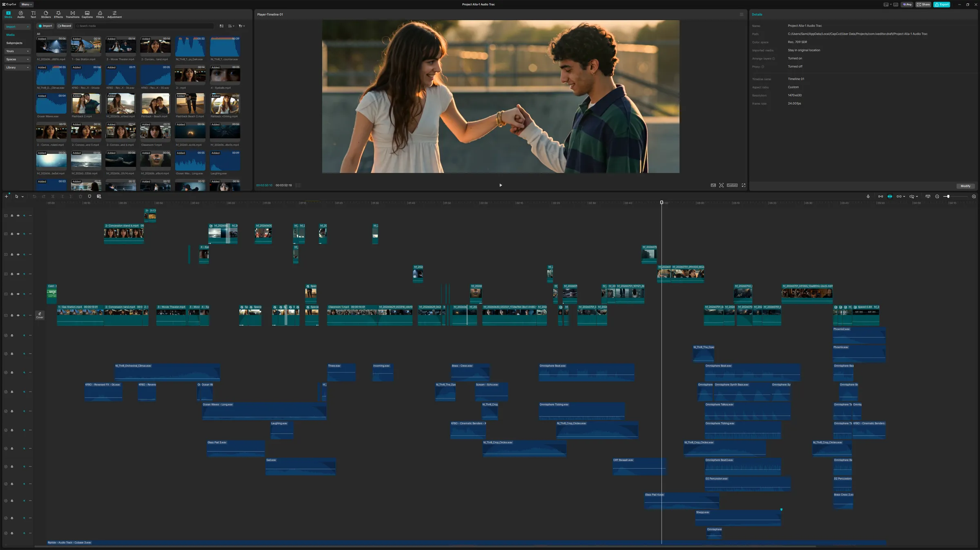The height and width of the screenshot is (550, 980).
Task: Expand the Library section
Action: tap(17, 67)
